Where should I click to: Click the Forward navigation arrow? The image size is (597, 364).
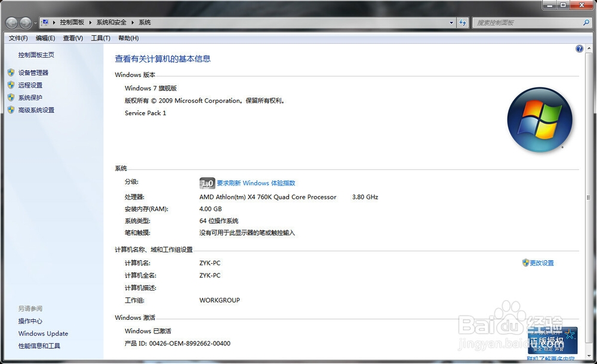[26, 23]
